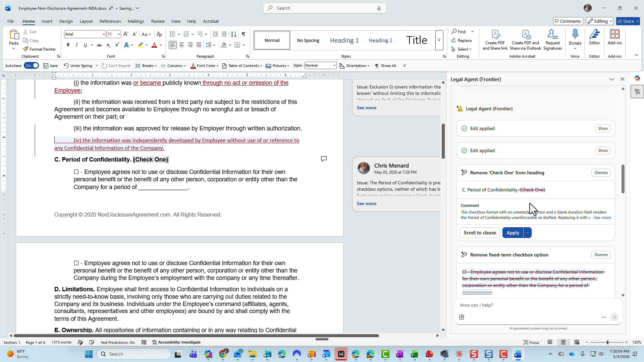Toggle Bold formatting in Font group

click(68, 45)
